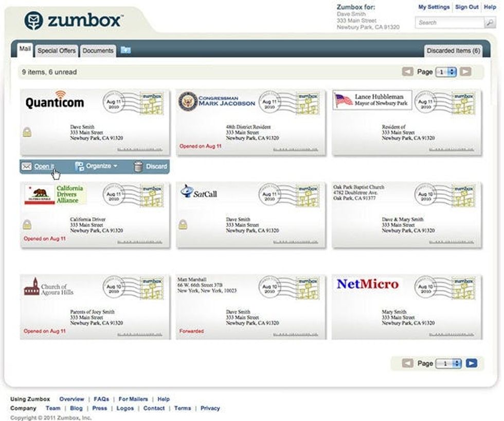Go to next page using bottom blue arrow

click(x=471, y=363)
